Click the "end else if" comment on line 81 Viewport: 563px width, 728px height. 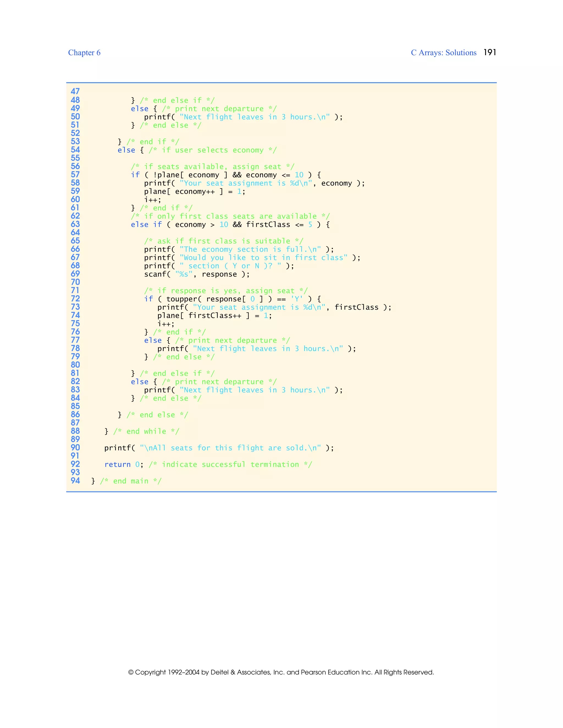coord(177,374)
